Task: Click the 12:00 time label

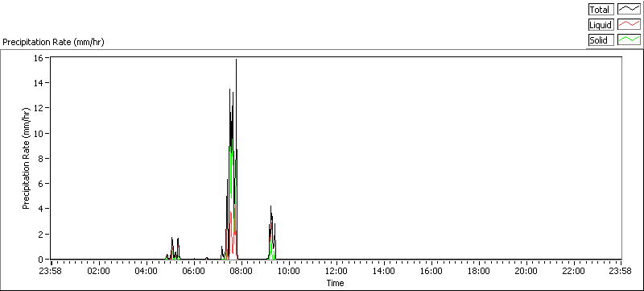Action: point(336,272)
